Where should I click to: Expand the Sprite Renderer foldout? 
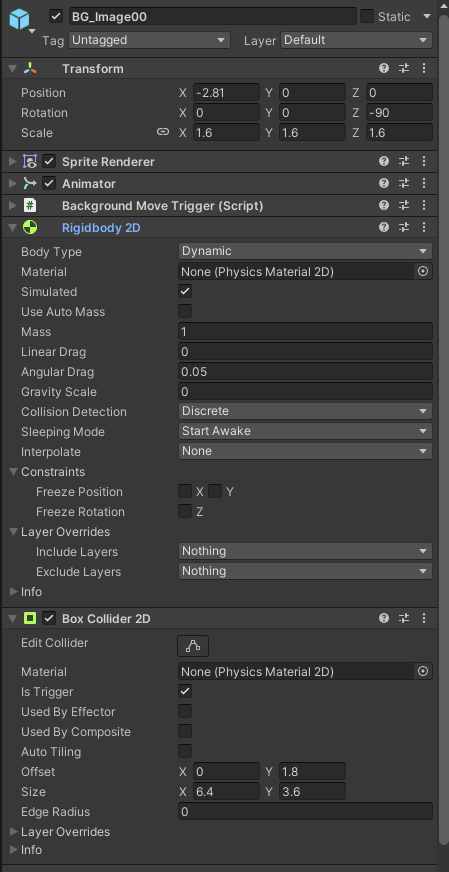[13, 162]
